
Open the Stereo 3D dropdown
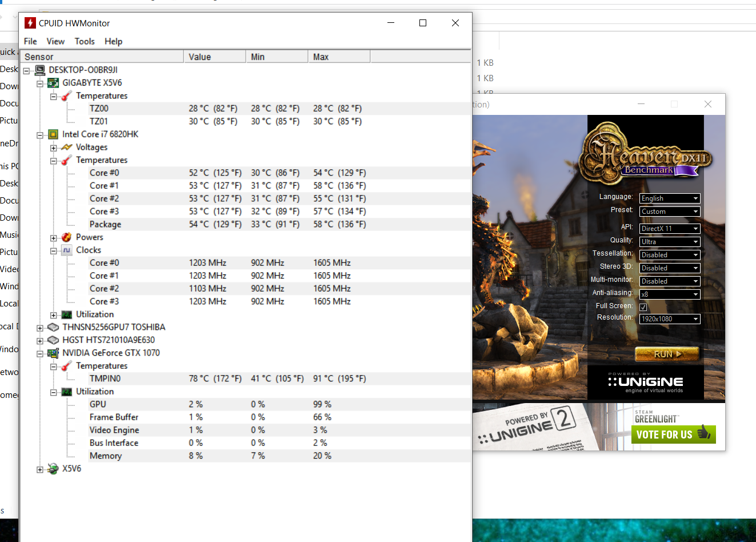click(670, 268)
